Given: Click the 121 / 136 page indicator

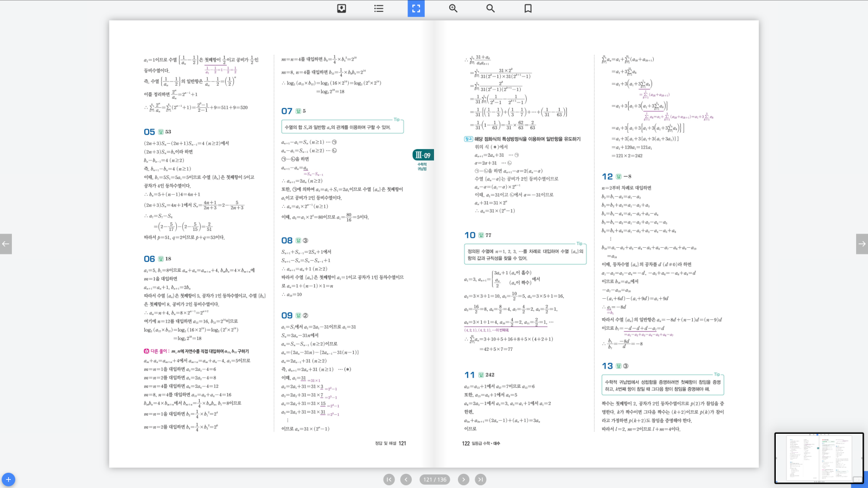Looking at the screenshot, I should (x=435, y=479).
